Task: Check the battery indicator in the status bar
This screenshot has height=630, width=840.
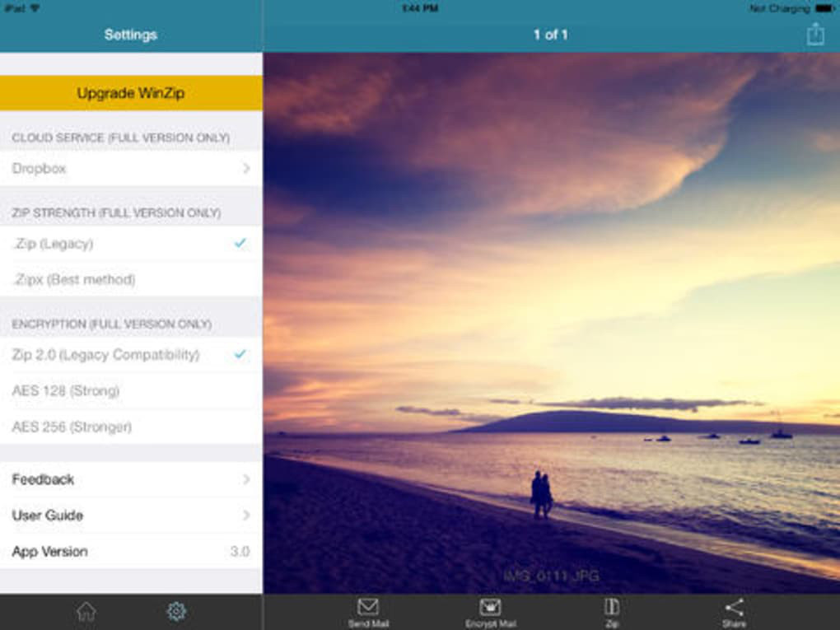Action: pos(824,8)
